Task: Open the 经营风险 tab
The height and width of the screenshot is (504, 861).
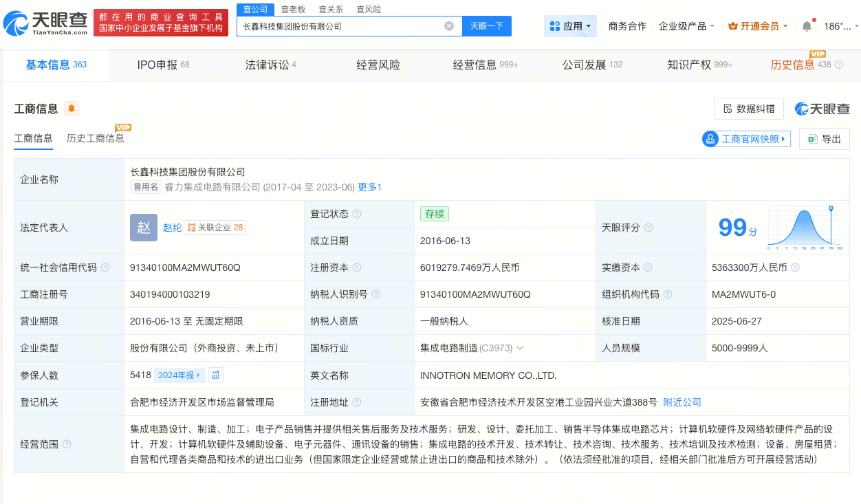Action: tap(378, 65)
